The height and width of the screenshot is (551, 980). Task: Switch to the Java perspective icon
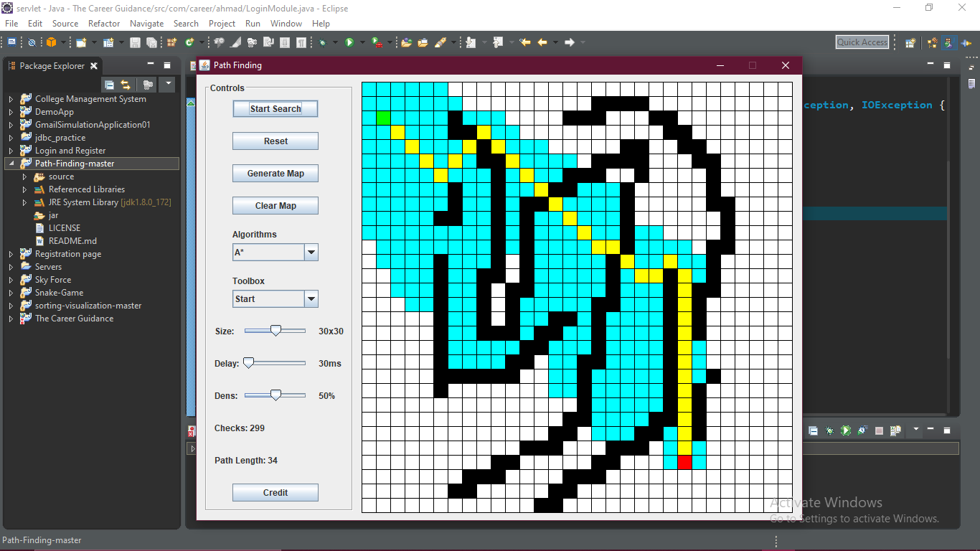click(949, 42)
